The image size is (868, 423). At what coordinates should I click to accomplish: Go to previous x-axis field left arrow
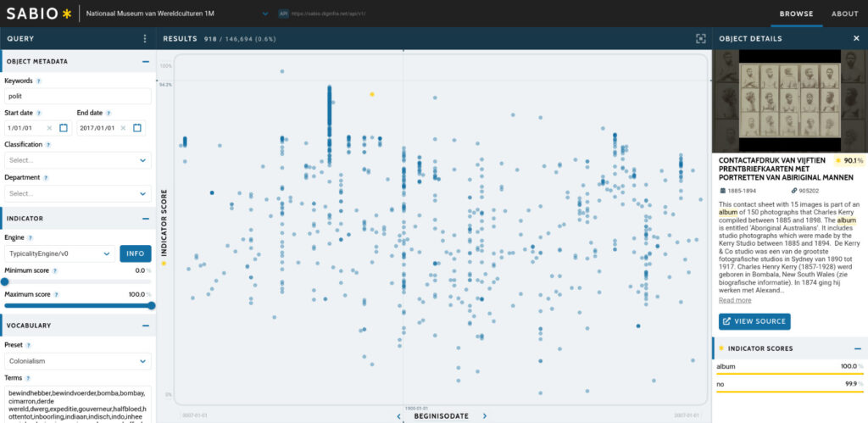click(x=398, y=416)
